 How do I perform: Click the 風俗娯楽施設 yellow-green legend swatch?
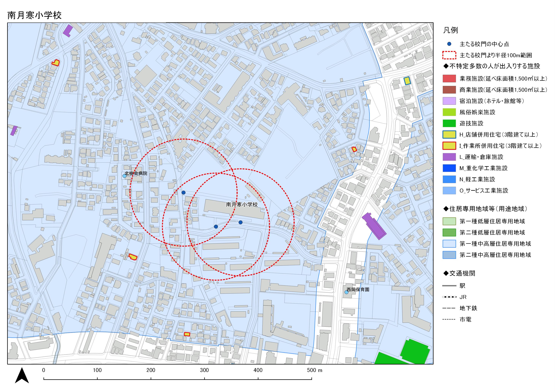coord(449,112)
